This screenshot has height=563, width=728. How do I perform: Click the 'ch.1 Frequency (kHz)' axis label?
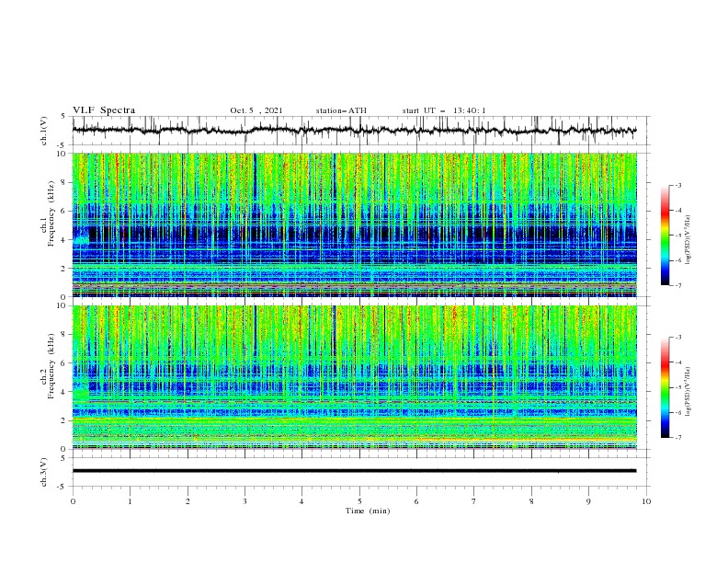(48, 213)
